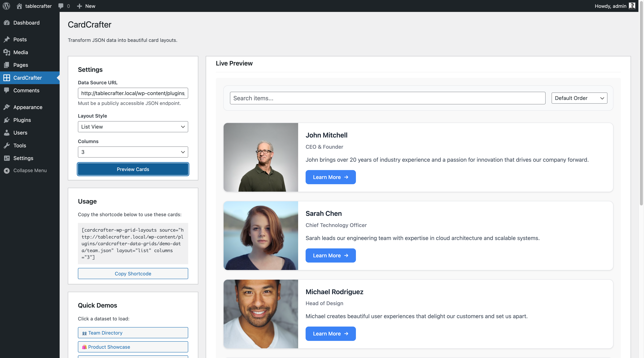Viewport: 644px width, 358px height.
Task: Click the Plugins plug icon in sidebar
Action: point(7,120)
